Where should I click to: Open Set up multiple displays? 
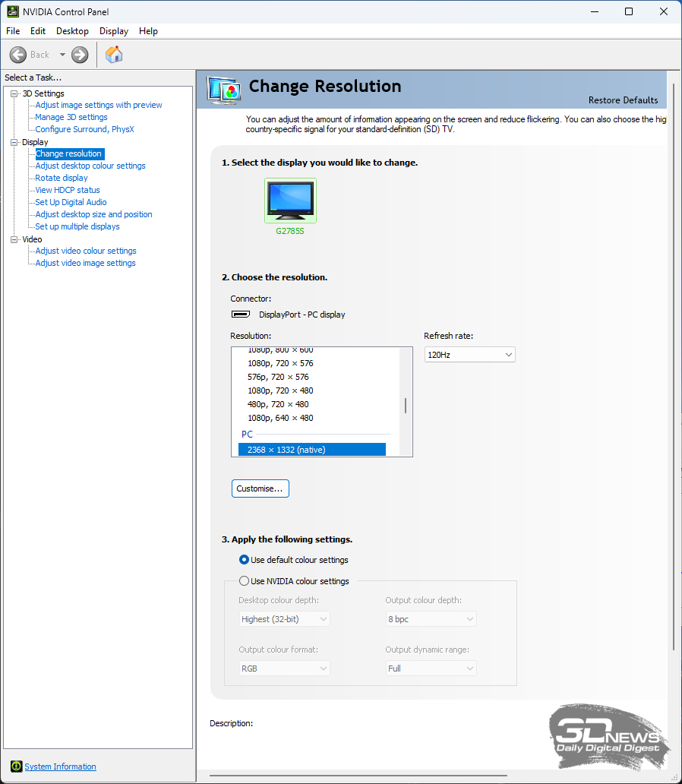coord(77,226)
